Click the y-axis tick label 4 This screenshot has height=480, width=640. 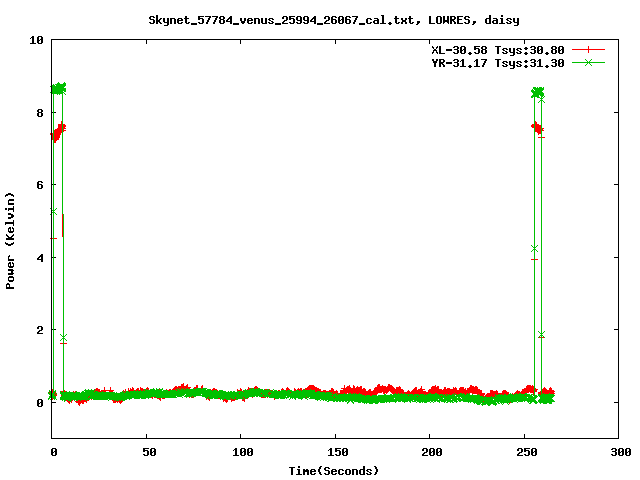pyautogui.click(x=40, y=258)
